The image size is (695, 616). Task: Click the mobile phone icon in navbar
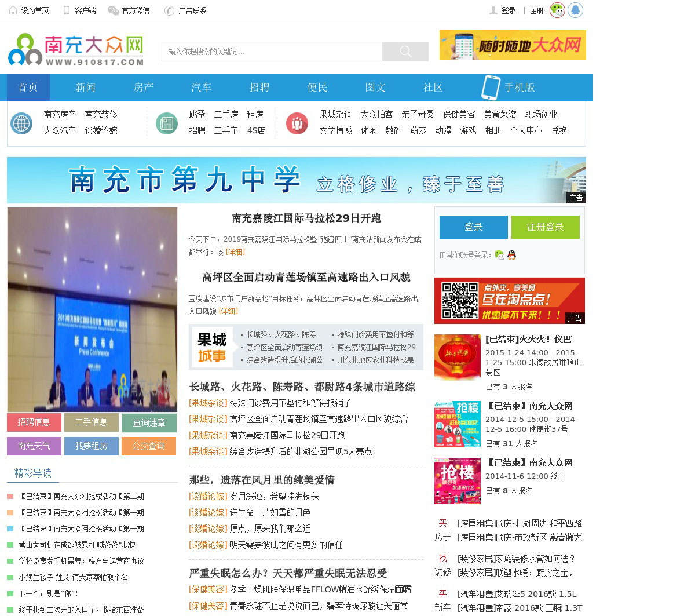click(491, 88)
